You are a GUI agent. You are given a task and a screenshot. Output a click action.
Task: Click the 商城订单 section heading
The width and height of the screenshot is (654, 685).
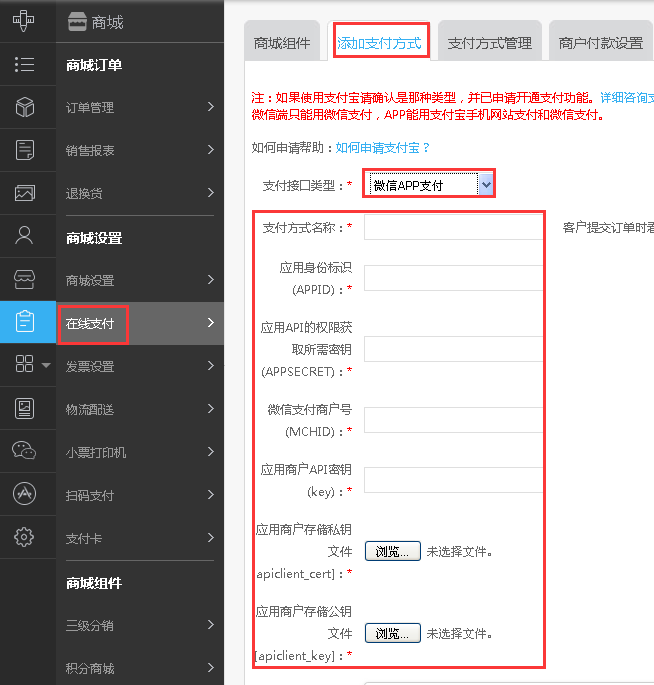coord(94,65)
